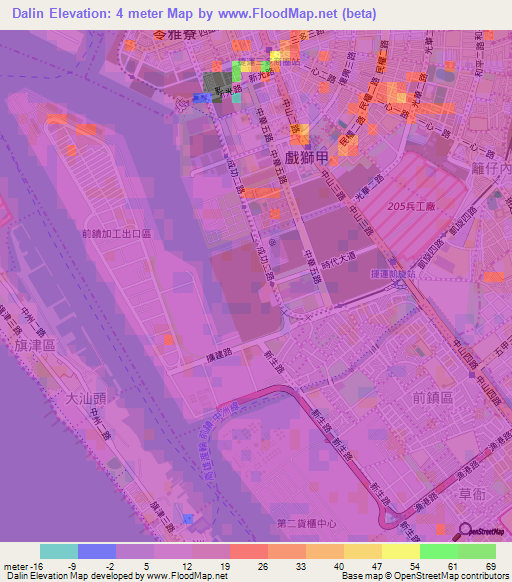Click the '205兵工廠' label on map
This screenshot has height=582, width=512.
click(411, 206)
